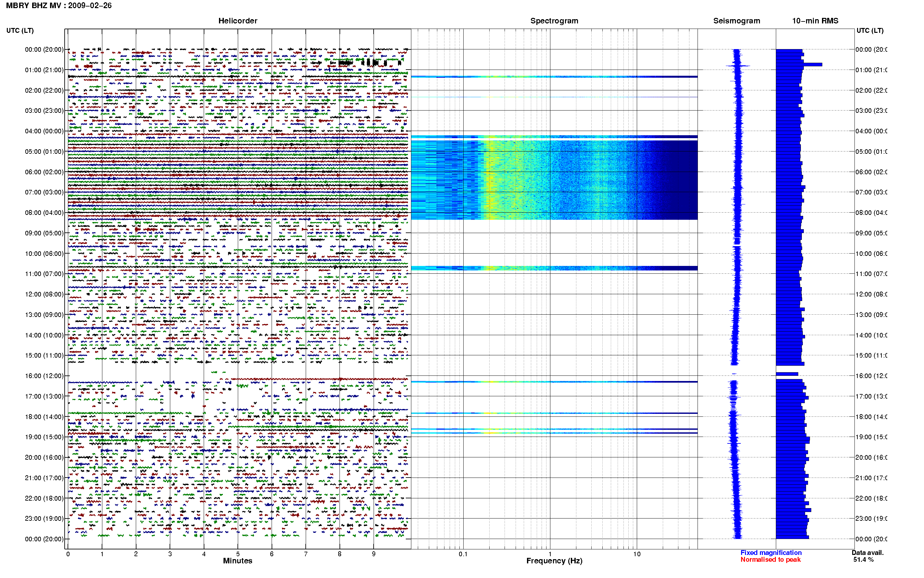The width and height of the screenshot is (924, 578).
Task: Click the 'Frequency (Hz)' axis label
Action: [554, 561]
